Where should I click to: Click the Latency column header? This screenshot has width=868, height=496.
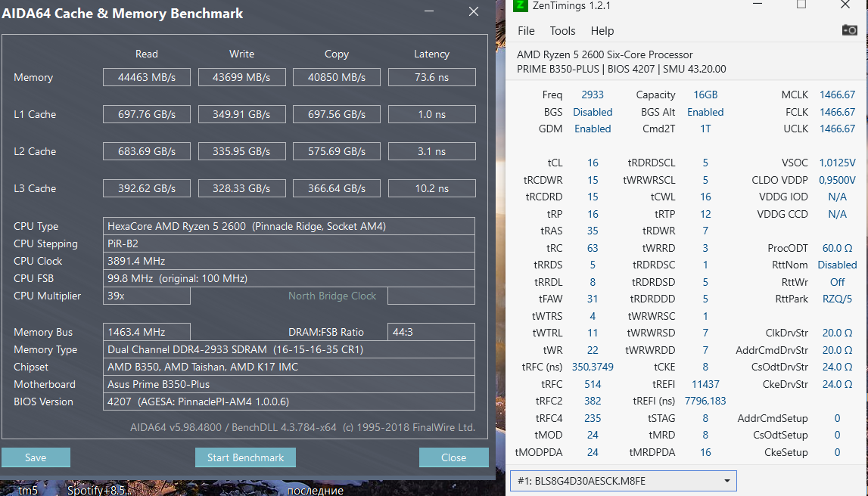click(432, 54)
